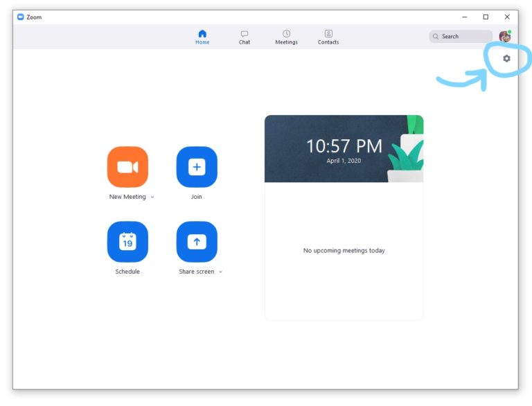Image resolution: width=532 pixels, height=406 pixels.
Task: Go to the Contacts tab
Action: point(328,37)
